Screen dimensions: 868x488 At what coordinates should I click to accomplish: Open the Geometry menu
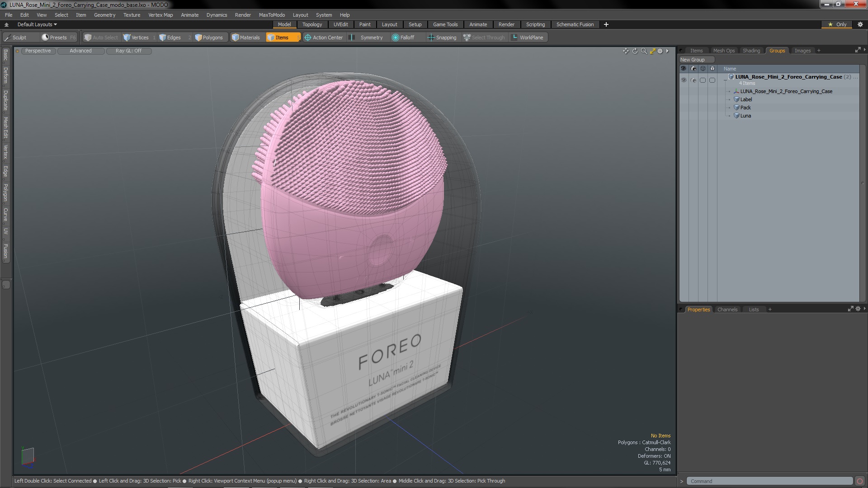coord(104,15)
